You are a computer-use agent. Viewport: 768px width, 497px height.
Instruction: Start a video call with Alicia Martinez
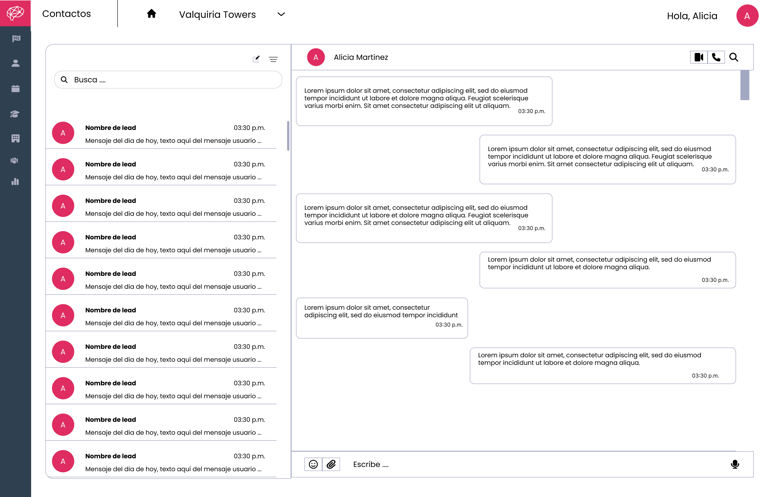click(699, 57)
